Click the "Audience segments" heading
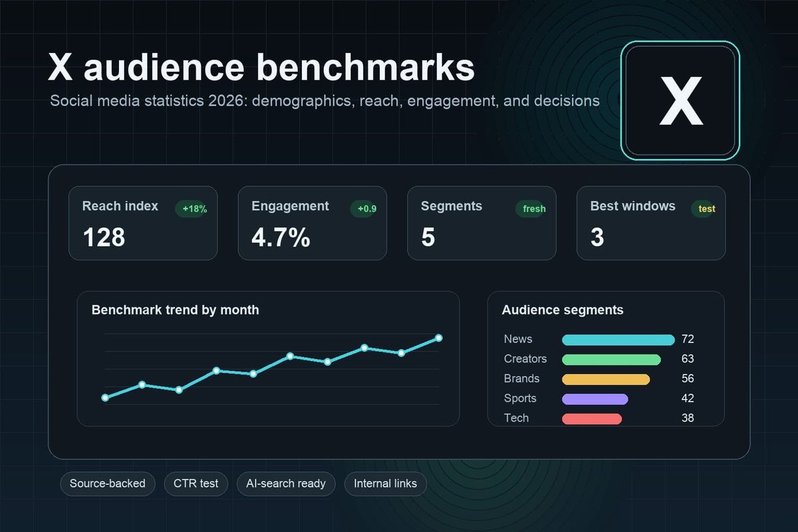This screenshot has width=798, height=532. tap(563, 310)
